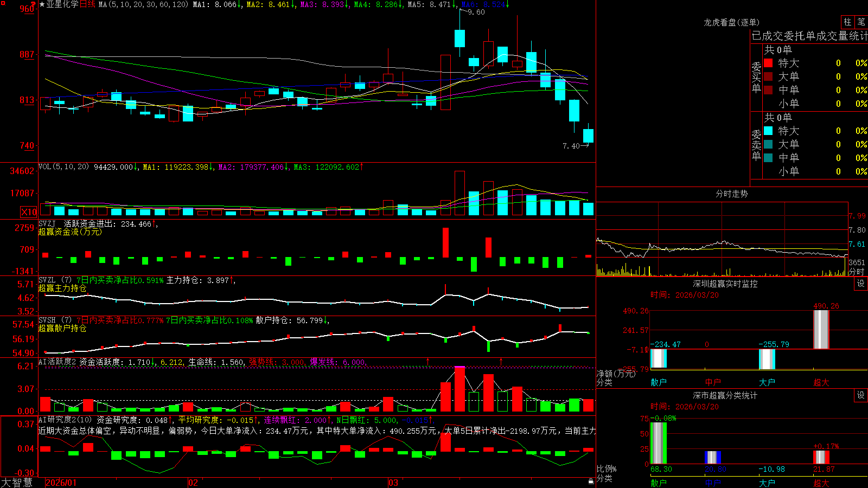Screen dimensions: 868x488
Task: Click the 龙虎看盘(逐单) panel title
Action: [x=731, y=22]
